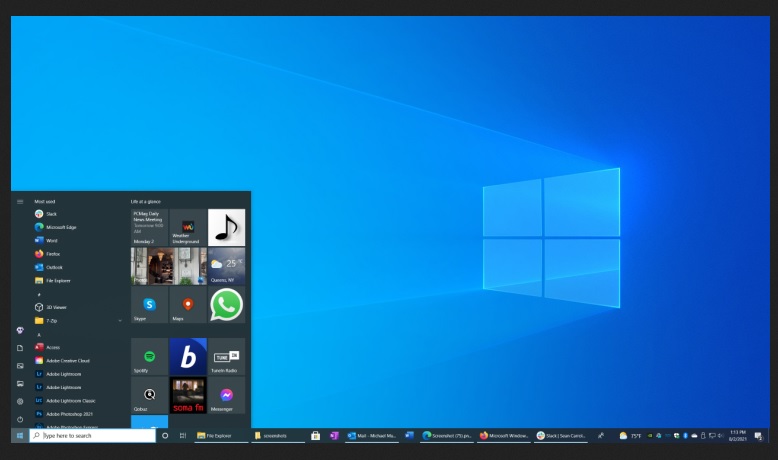Open OneNote from the taskbar
Screen dimensions: 778x460
pyautogui.click(x=334, y=436)
